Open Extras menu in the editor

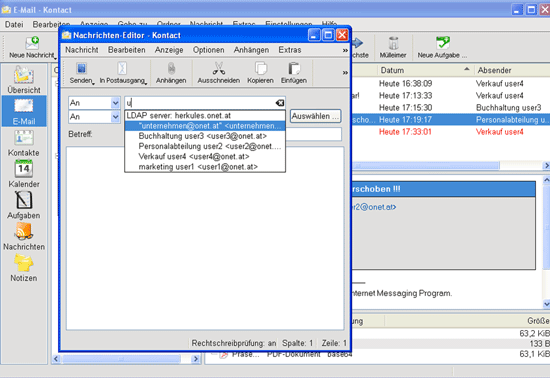(290, 50)
